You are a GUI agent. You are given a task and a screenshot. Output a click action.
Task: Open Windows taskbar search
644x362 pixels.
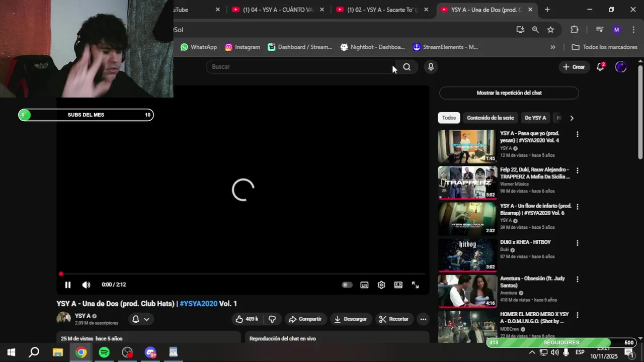pyautogui.click(x=34, y=352)
